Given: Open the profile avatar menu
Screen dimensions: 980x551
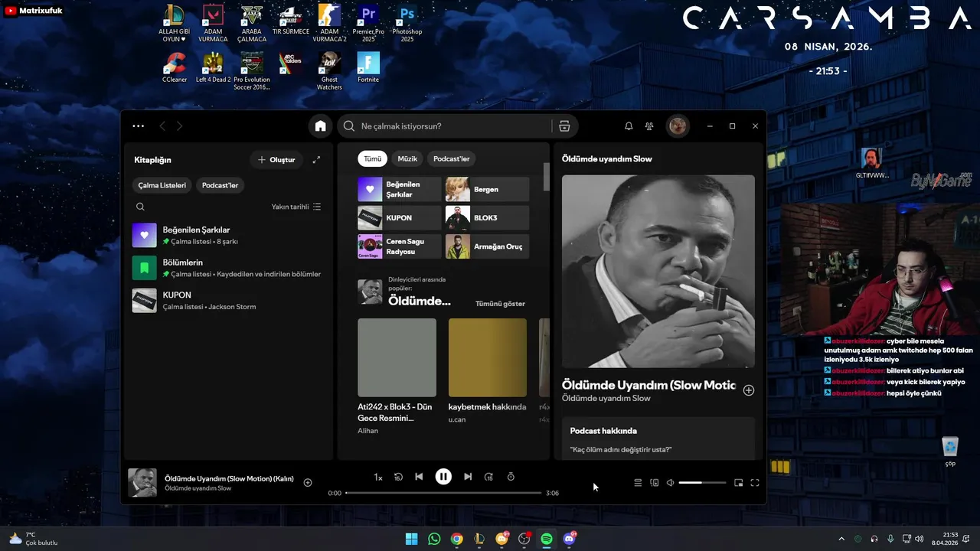Looking at the screenshot, I should 678,126.
